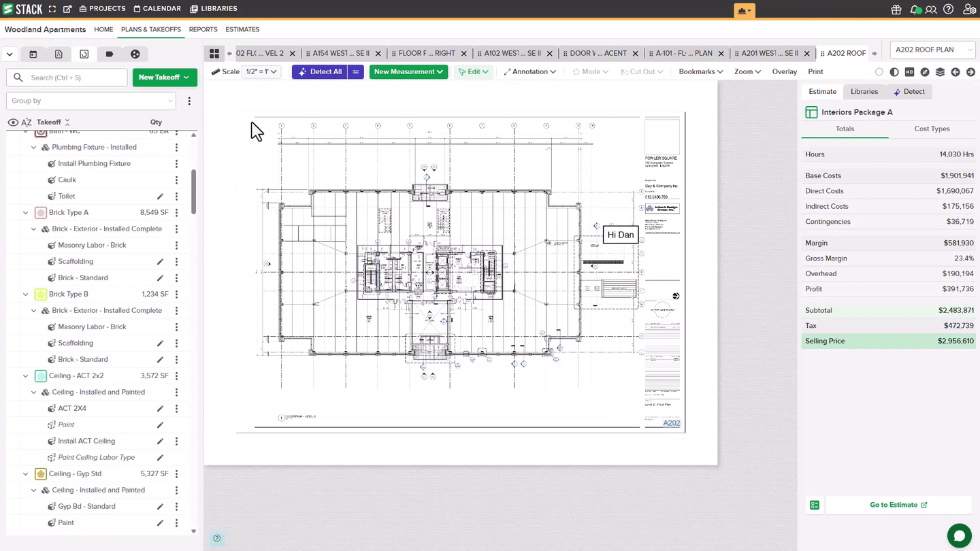Viewport: 980px width, 551px height.
Task: Click the empty circle toggle in toolbar
Action: pyautogui.click(x=879, y=71)
